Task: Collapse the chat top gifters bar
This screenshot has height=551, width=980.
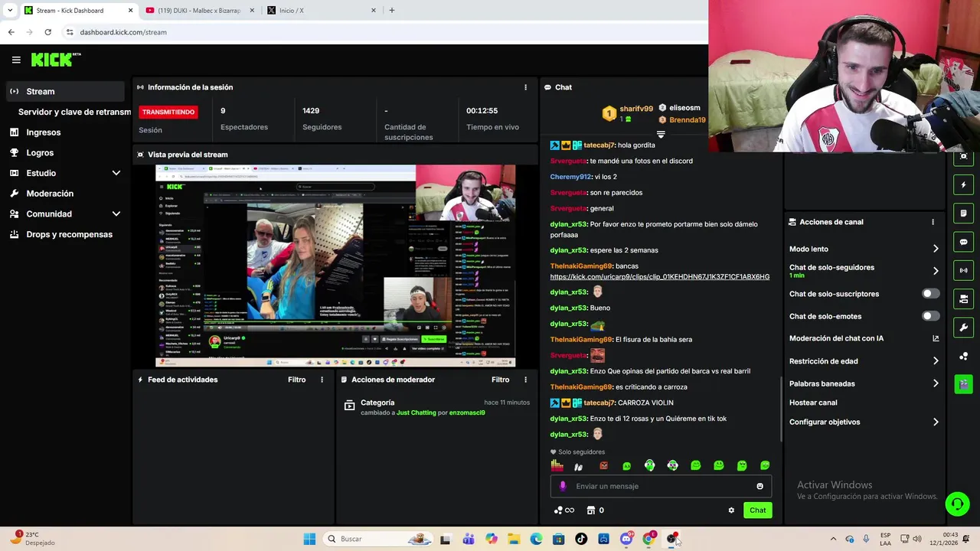Action: (661, 135)
